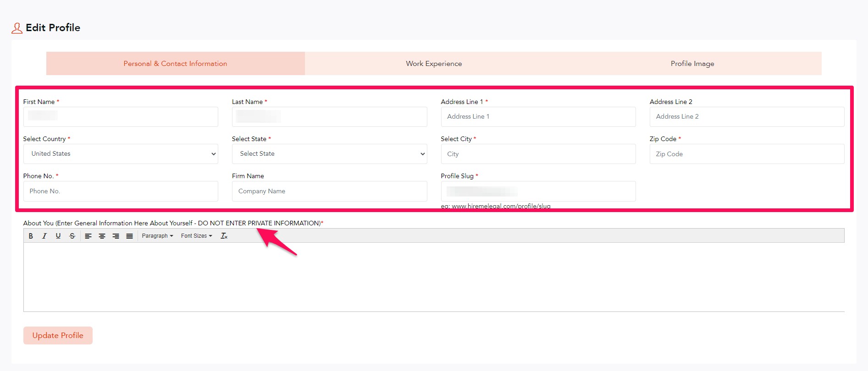
Task: Toggle bold formatting in the editor
Action: coord(31,236)
